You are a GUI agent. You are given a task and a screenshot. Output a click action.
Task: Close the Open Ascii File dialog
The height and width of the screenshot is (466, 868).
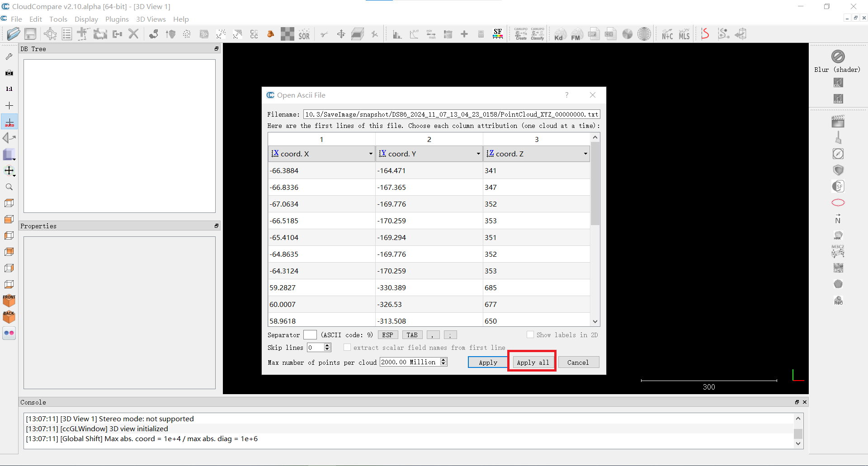593,95
